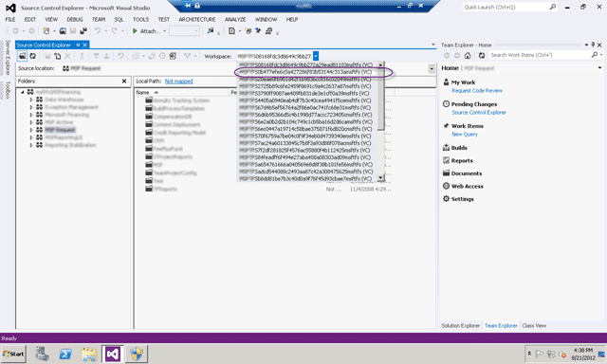Open PowerShell from the taskbar
Screen dimensions: 607x364
(x=65, y=354)
